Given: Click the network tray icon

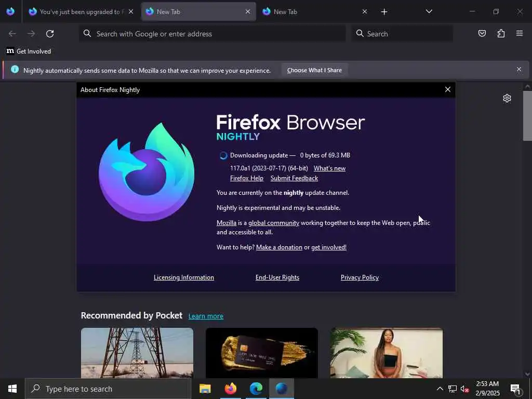Looking at the screenshot, I should [x=453, y=389].
